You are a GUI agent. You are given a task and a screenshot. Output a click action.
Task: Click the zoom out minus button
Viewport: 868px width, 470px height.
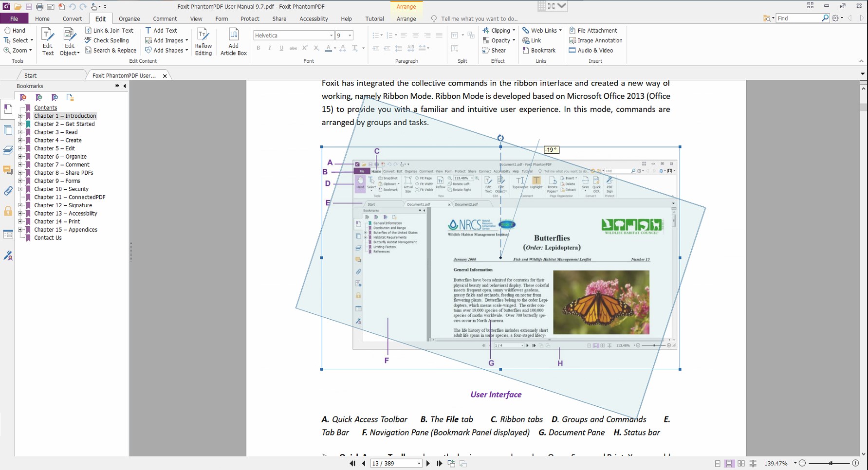pyautogui.click(x=803, y=463)
